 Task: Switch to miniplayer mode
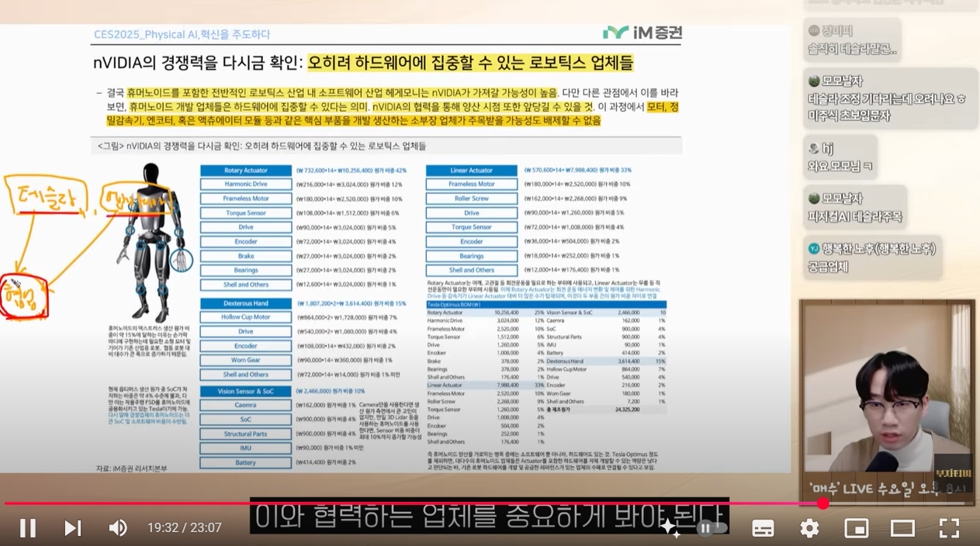856,528
